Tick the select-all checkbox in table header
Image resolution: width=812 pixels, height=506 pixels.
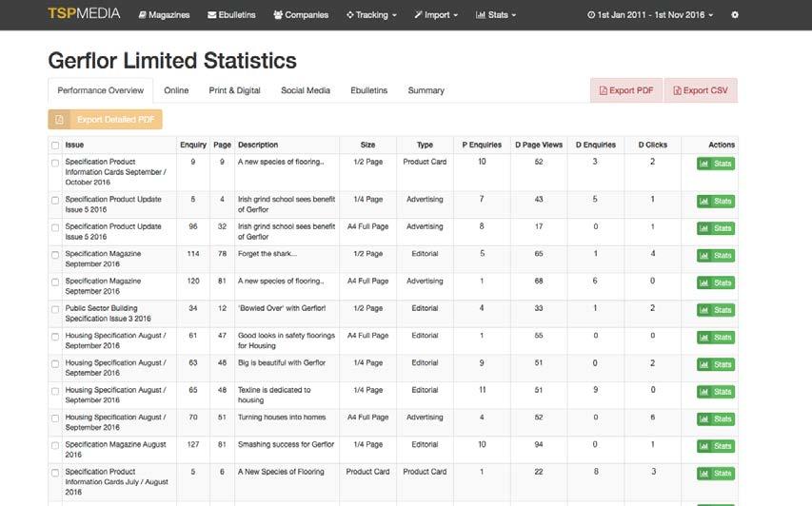[55, 146]
